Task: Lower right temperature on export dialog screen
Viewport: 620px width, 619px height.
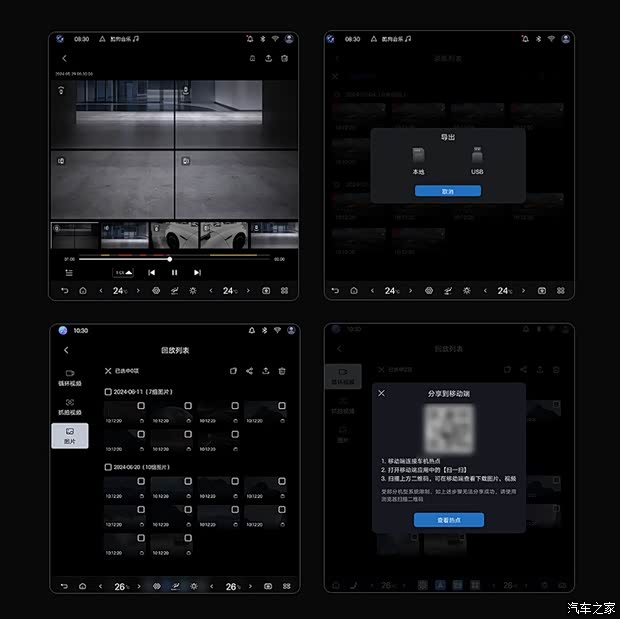Action: pos(485,291)
